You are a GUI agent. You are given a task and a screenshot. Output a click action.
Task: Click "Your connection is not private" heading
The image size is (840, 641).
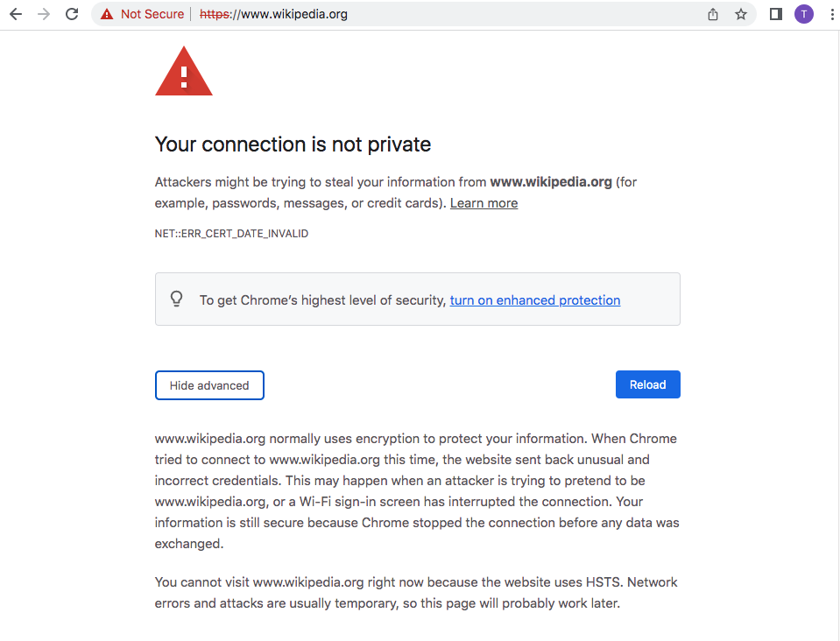tap(293, 144)
